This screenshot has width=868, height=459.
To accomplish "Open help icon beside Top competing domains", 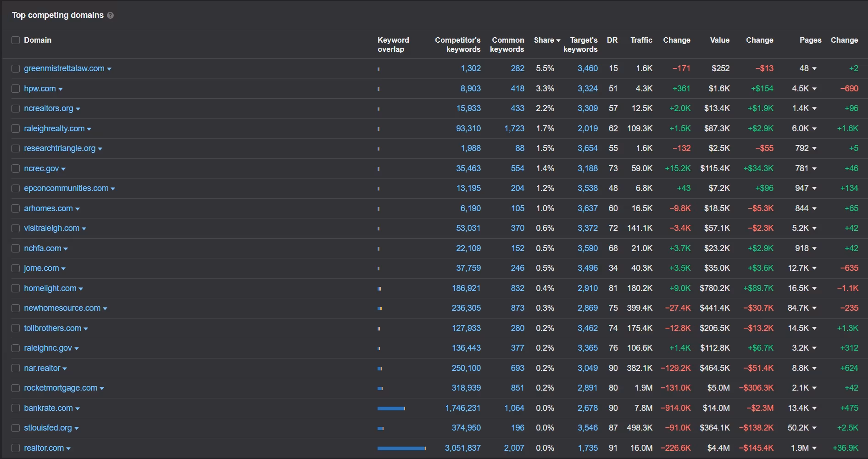I will click(x=110, y=16).
